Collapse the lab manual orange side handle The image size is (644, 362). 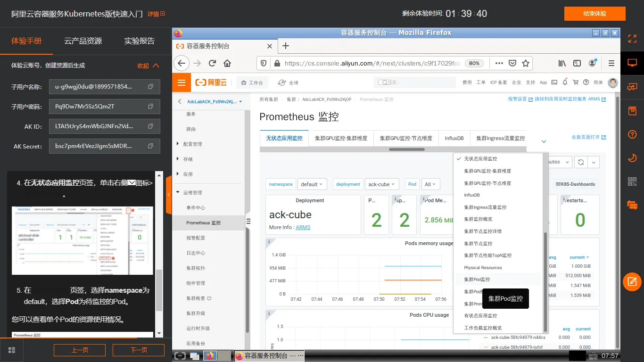tap(168, 195)
